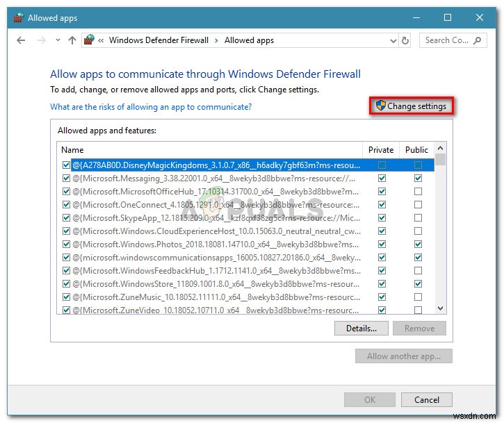Maximize the Allowed apps window

click(448, 17)
